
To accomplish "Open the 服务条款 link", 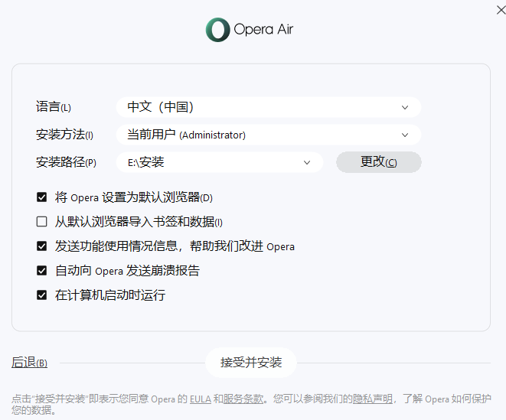I will click(243, 399).
